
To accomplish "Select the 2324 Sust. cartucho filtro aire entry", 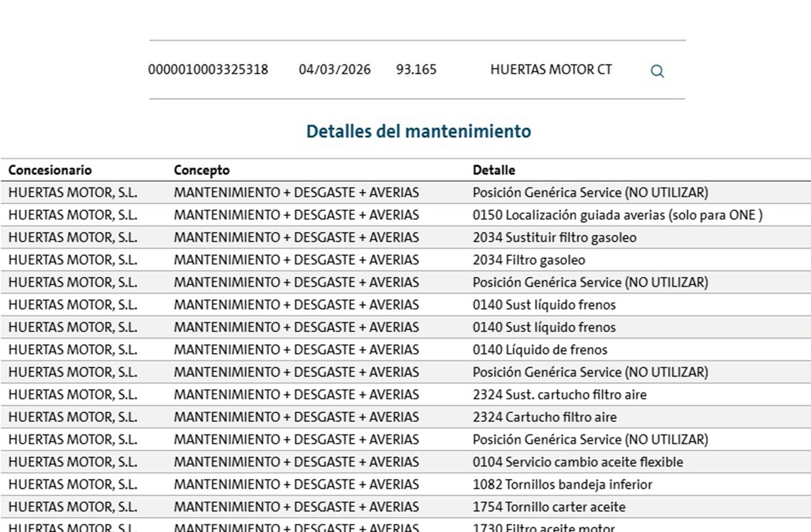I will (x=560, y=394).
